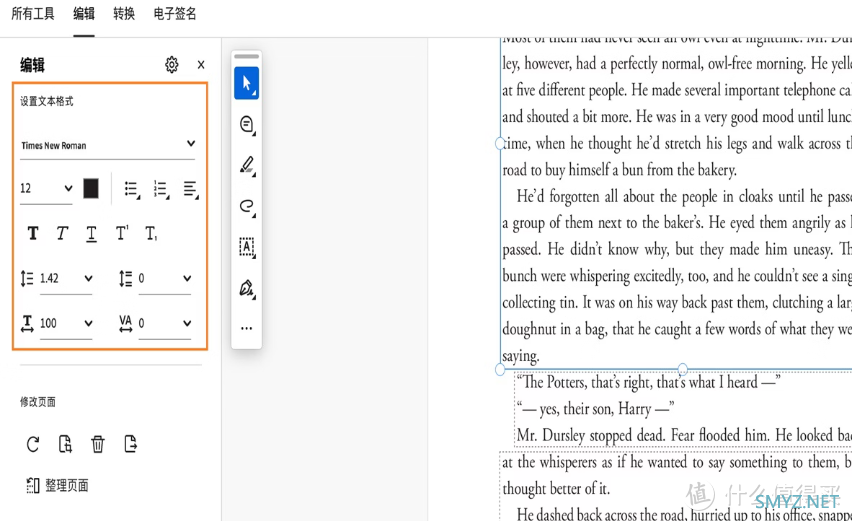Click the paragraph spacing icon
Viewport: 852px width, 521px height.
coord(126,279)
